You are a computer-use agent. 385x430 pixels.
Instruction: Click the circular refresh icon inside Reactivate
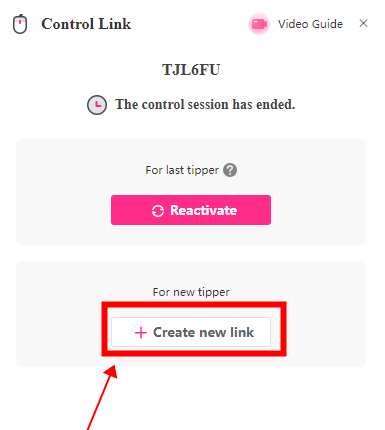(158, 211)
